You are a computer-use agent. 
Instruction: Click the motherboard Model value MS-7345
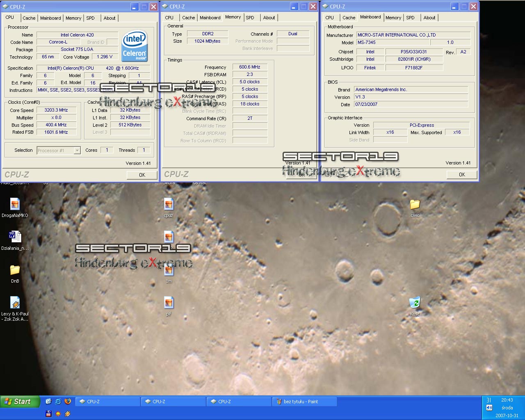[x=393, y=42]
